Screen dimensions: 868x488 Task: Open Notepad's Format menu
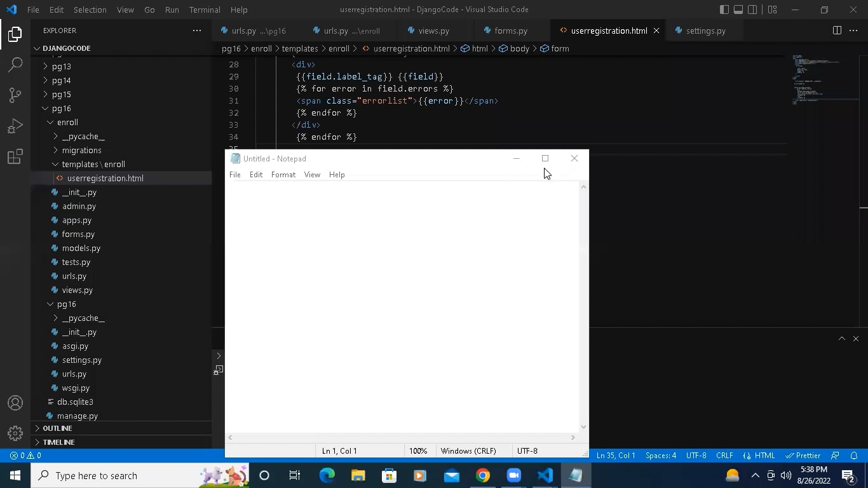pyautogui.click(x=283, y=175)
